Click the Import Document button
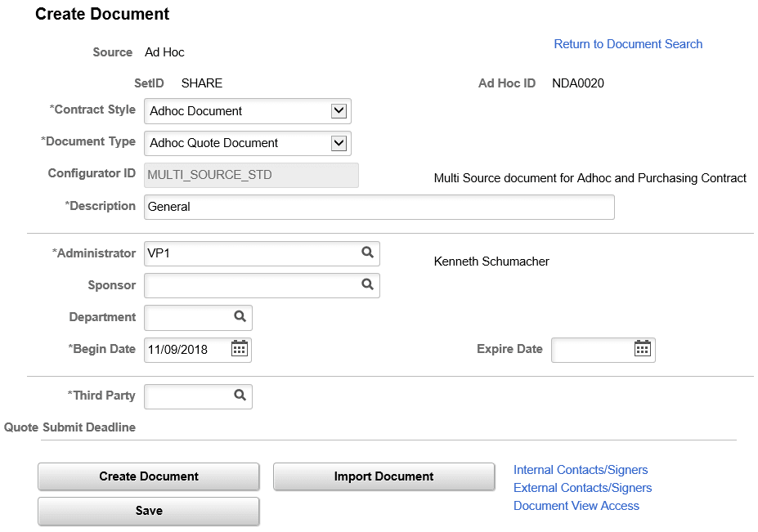The width and height of the screenshot is (758, 532). [x=383, y=476]
